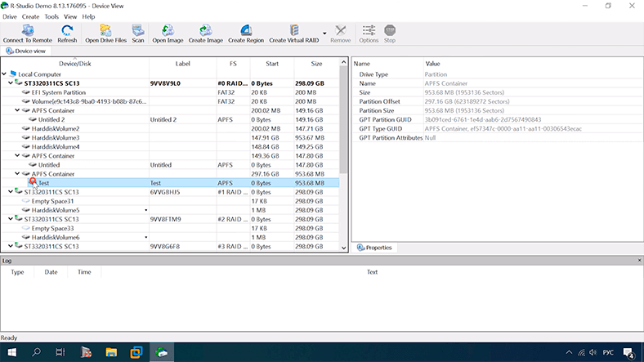
Task: Open the Drive menu
Action: click(10, 16)
